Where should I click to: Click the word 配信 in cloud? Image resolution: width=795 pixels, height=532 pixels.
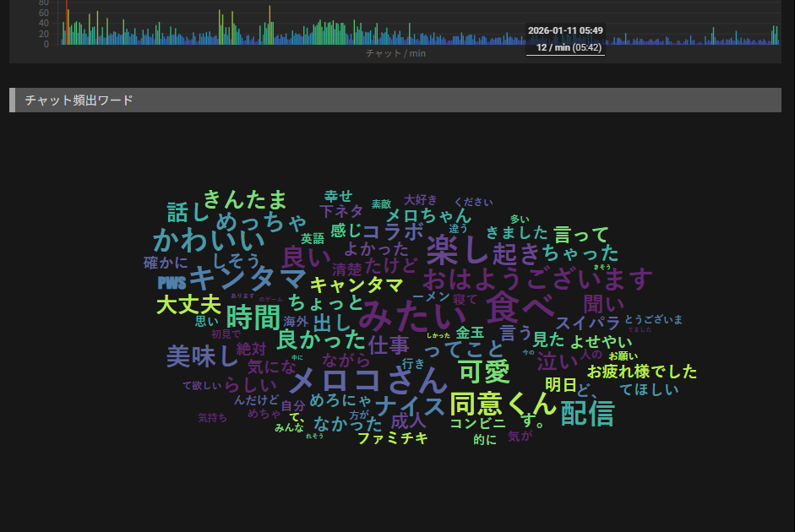(x=588, y=413)
